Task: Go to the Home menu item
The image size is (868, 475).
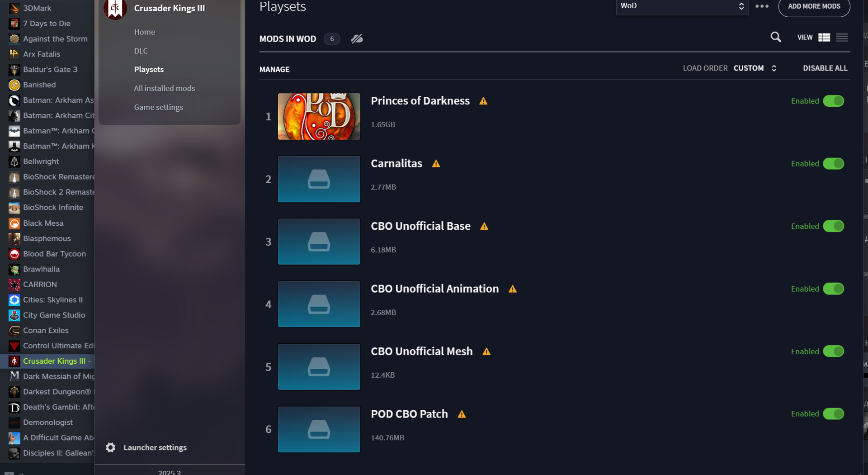Action: click(145, 32)
